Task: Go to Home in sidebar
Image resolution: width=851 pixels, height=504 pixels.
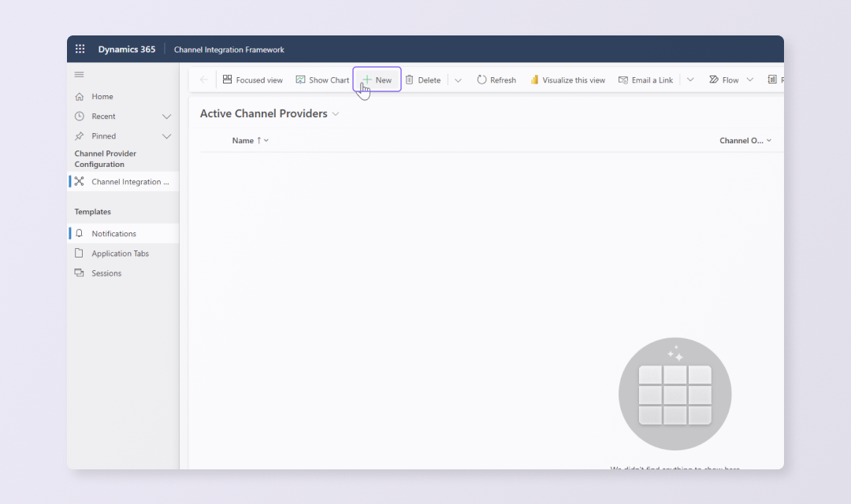Action: (x=102, y=97)
